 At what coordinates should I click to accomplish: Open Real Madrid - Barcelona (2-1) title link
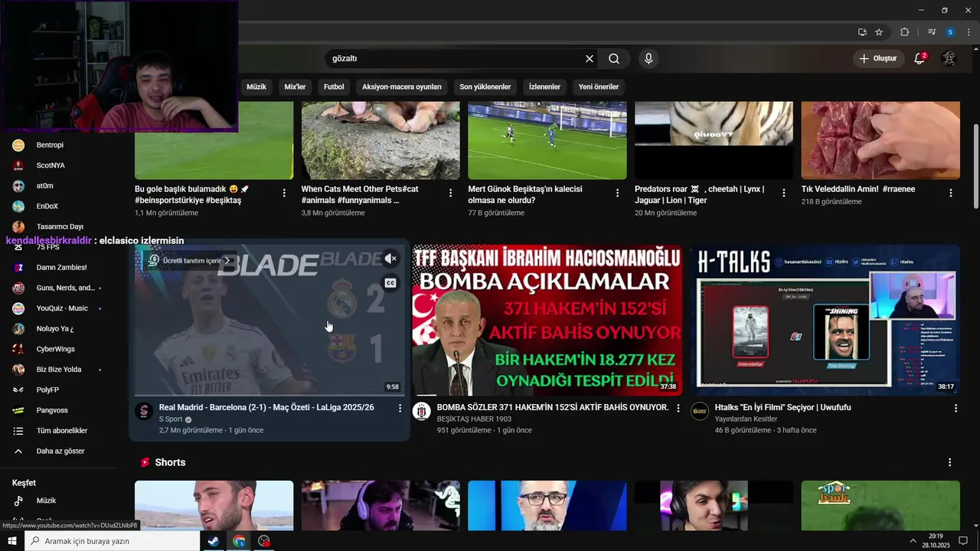pos(266,408)
